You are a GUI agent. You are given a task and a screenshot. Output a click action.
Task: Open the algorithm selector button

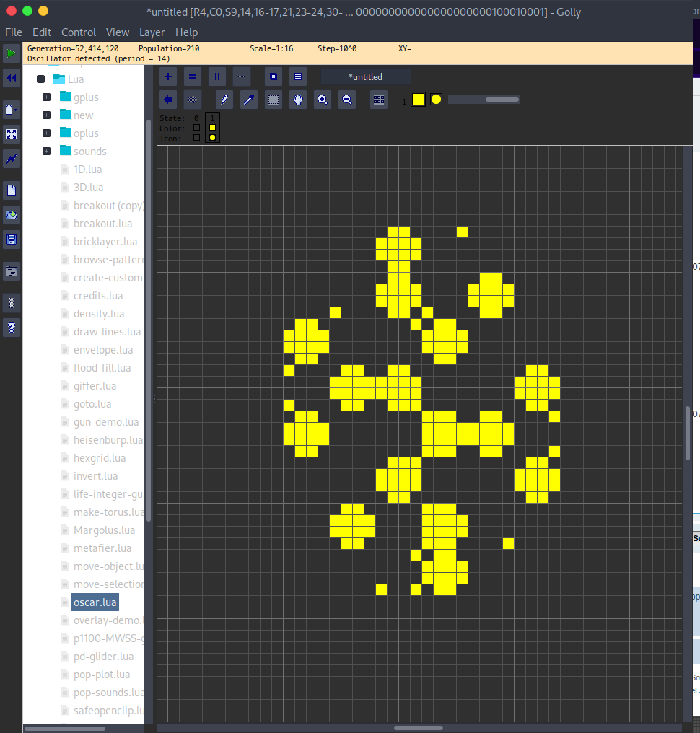[x=12, y=110]
